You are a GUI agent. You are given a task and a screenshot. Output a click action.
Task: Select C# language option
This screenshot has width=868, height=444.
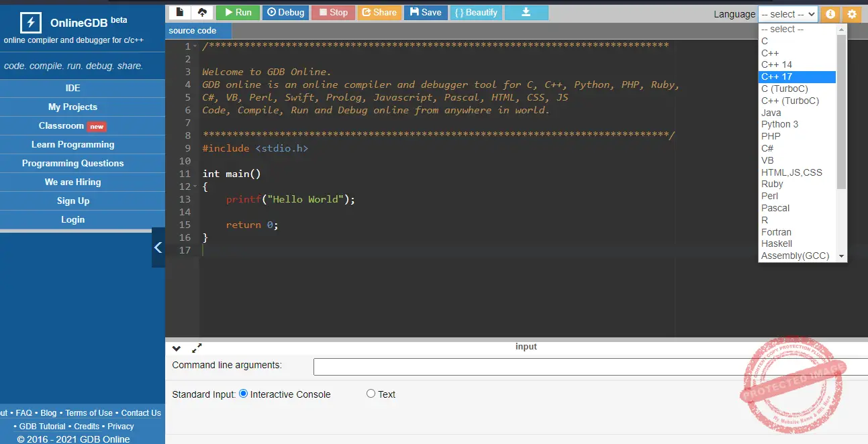pyautogui.click(x=798, y=148)
